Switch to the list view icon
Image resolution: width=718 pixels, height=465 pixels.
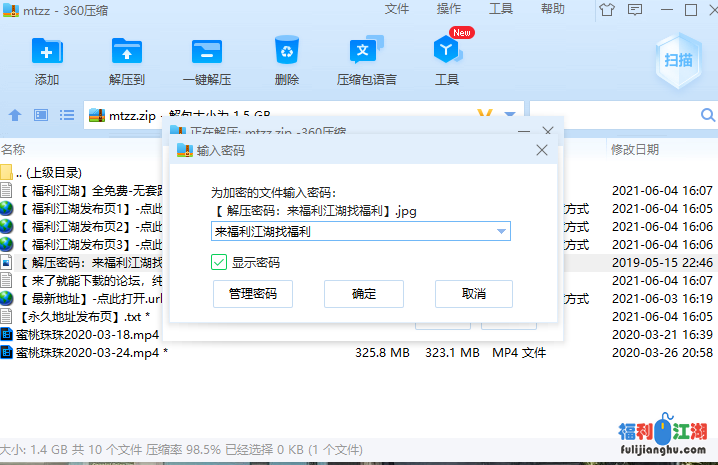click(67, 115)
